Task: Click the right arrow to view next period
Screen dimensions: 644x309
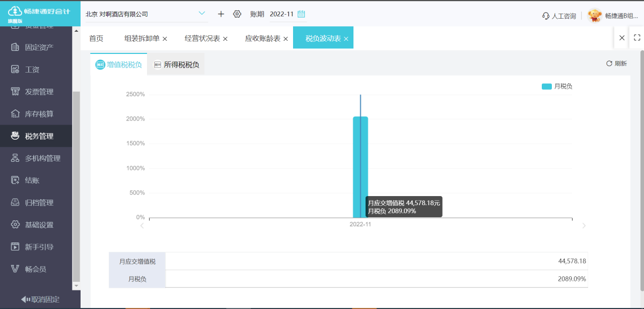Action: pos(584,226)
